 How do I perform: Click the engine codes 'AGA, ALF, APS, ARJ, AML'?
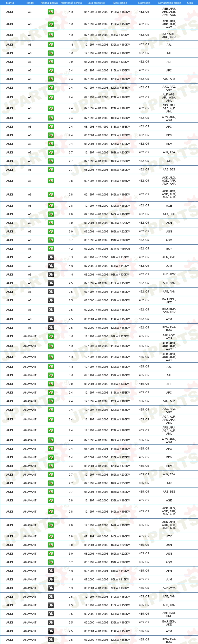tap(169, 420)
